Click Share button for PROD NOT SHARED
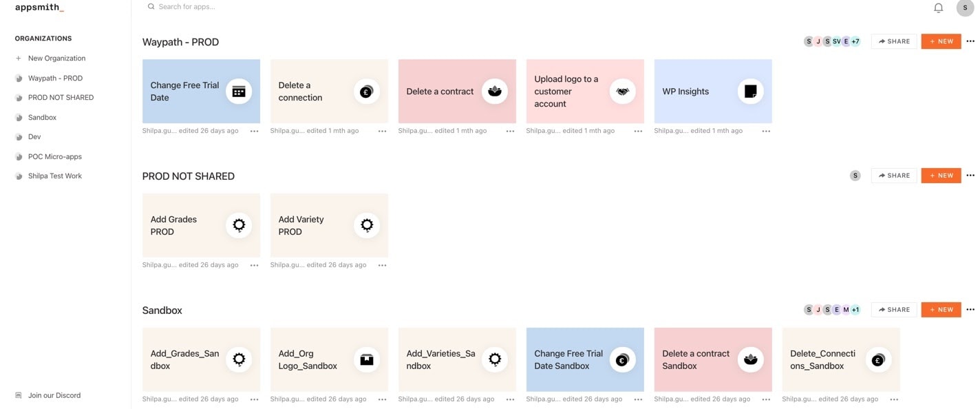This screenshot has height=409, width=980. click(893, 176)
